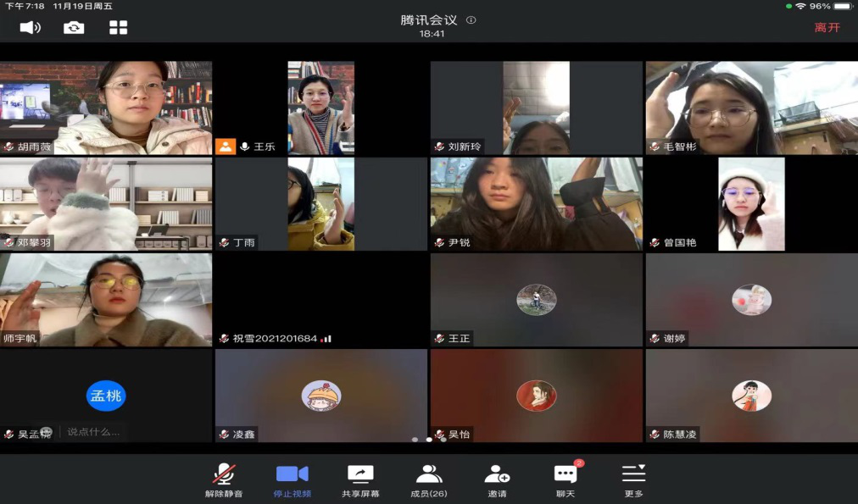The image size is (858, 504).
Task: Open meeting info icon beside 腾讯会议
Action: coord(471,20)
